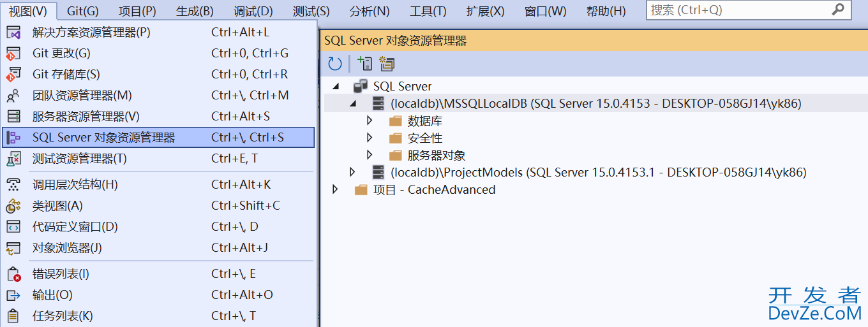Select the (localdb)\ProjectModels tree row text
The width and height of the screenshot is (868, 327).
[599, 172]
